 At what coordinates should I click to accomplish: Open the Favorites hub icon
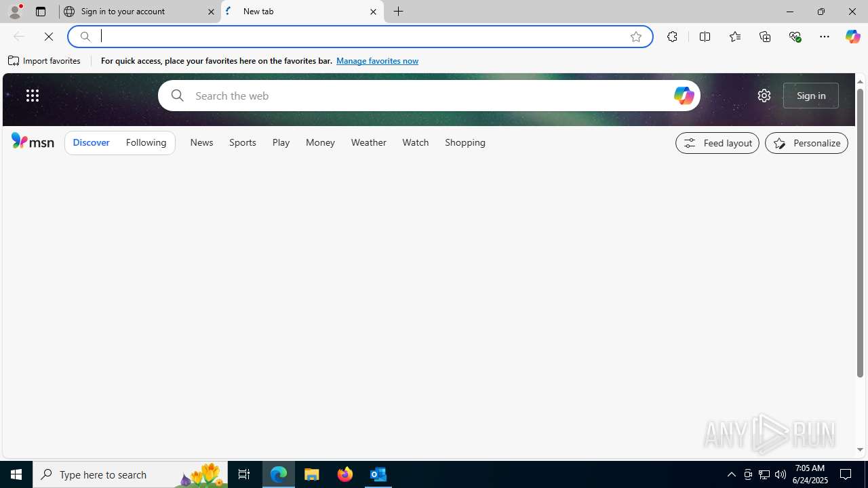click(734, 37)
